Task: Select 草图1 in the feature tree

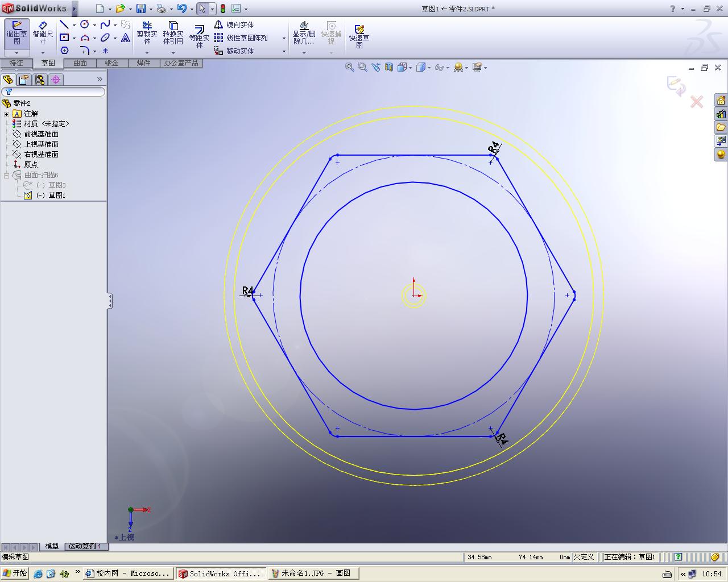Action: pos(57,196)
